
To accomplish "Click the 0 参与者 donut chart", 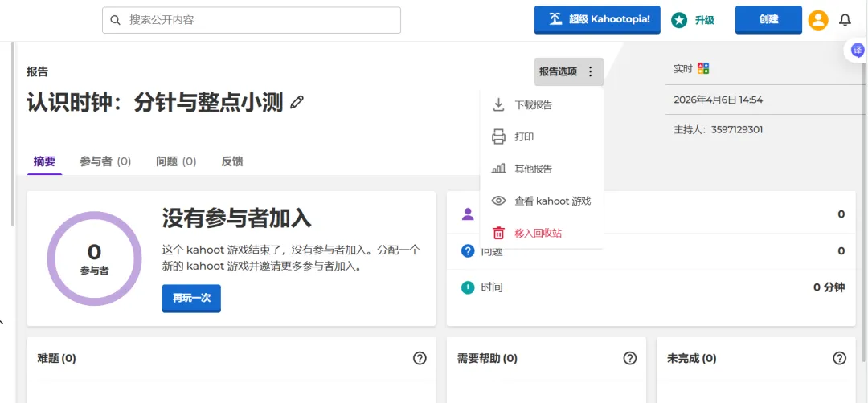I will coord(94,258).
